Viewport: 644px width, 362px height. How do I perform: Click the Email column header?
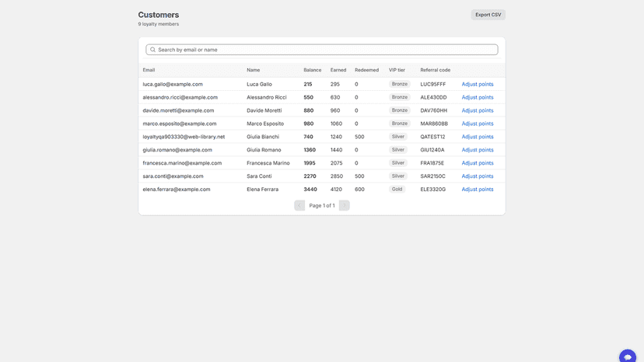click(149, 70)
